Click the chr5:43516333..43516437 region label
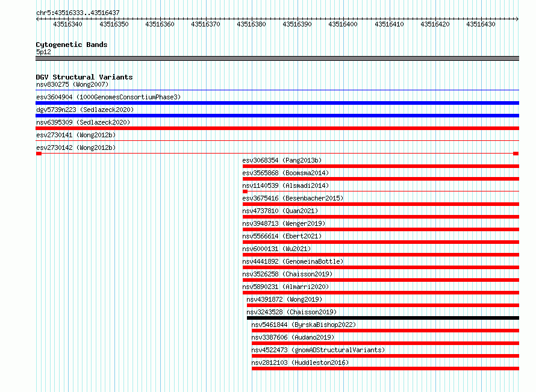This screenshot has width=536, height=392. 78,13
